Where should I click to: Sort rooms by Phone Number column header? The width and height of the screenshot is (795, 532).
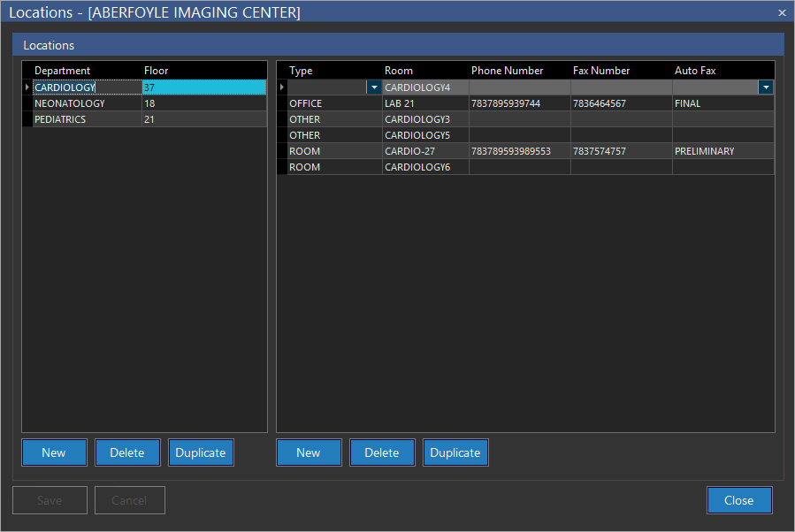pyautogui.click(x=508, y=71)
